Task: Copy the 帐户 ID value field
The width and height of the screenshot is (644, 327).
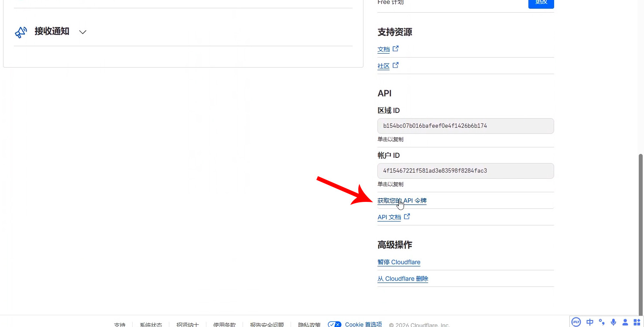Action: click(x=465, y=171)
